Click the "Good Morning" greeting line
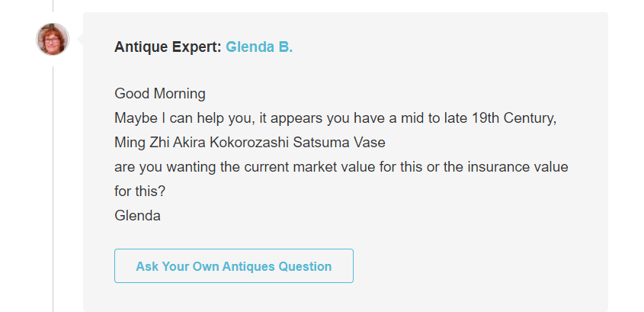 [x=160, y=94]
